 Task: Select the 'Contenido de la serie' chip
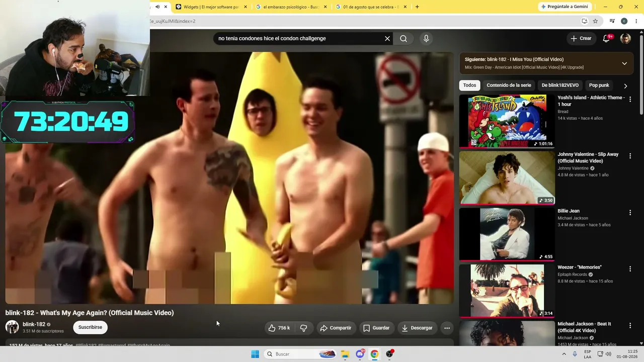(x=509, y=85)
